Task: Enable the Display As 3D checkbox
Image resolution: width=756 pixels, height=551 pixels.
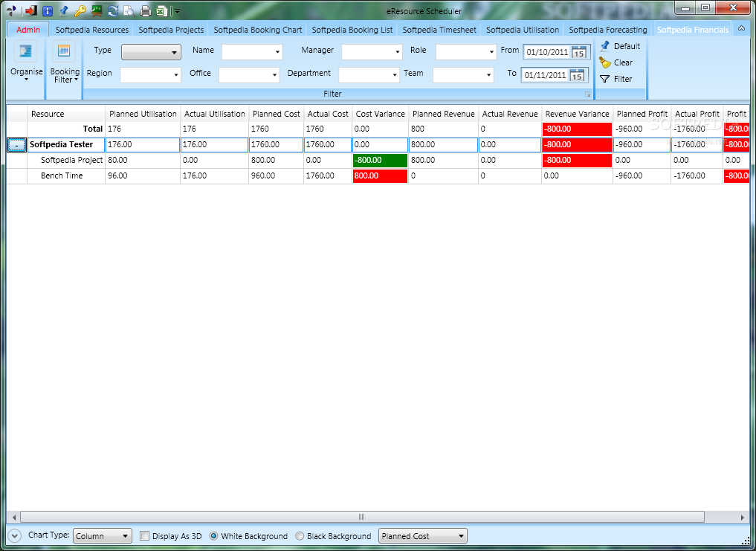Action: coord(144,536)
